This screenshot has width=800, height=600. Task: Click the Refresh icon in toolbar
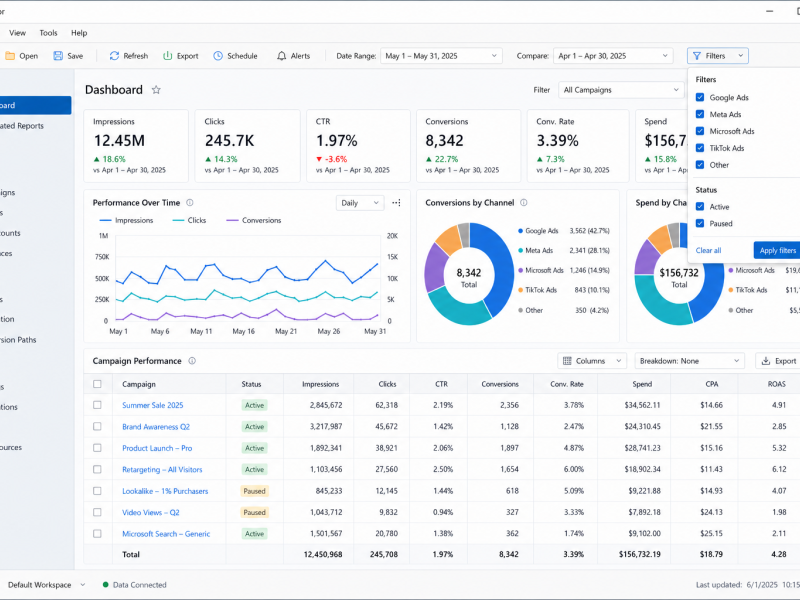[x=114, y=56]
